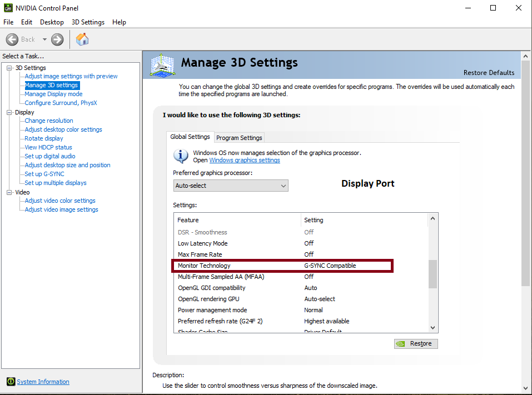The image size is (532, 395).
Task: Collapse the Video tree node
Action: (9, 192)
